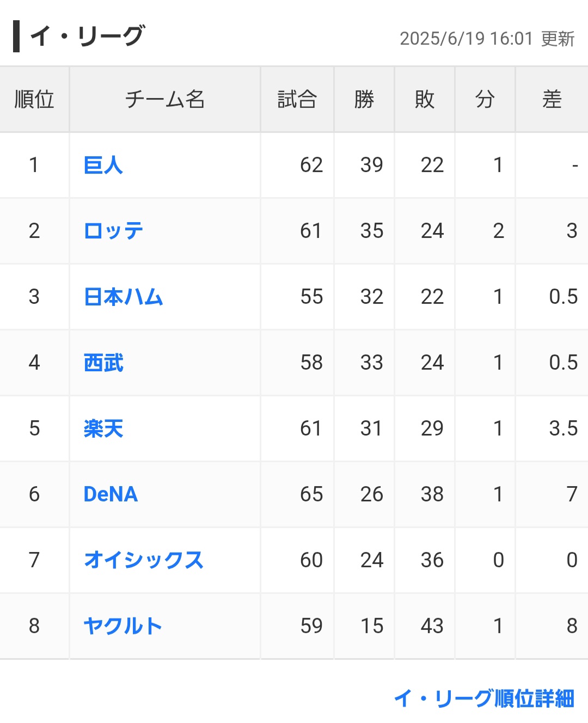
Task: Click ヤクルト's losses value 43
Action: click(432, 626)
